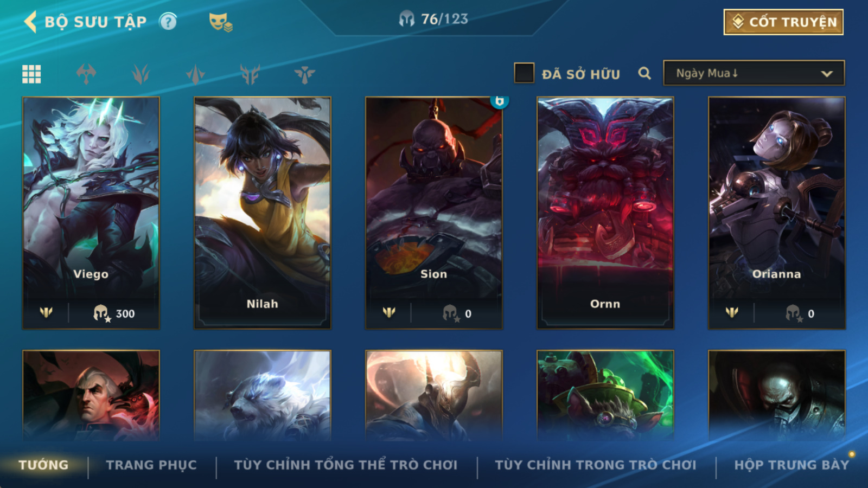Expand the Ngày Mua sort dropdown

point(754,73)
